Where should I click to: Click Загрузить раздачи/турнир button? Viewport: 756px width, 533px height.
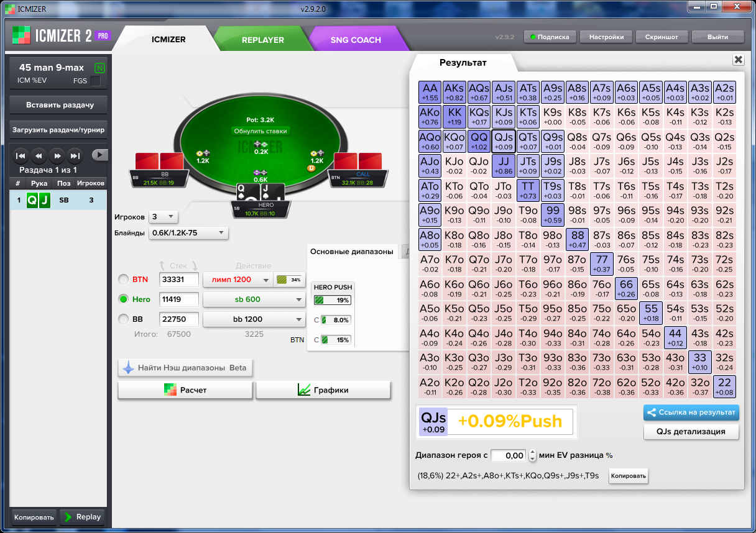coord(60,130)
